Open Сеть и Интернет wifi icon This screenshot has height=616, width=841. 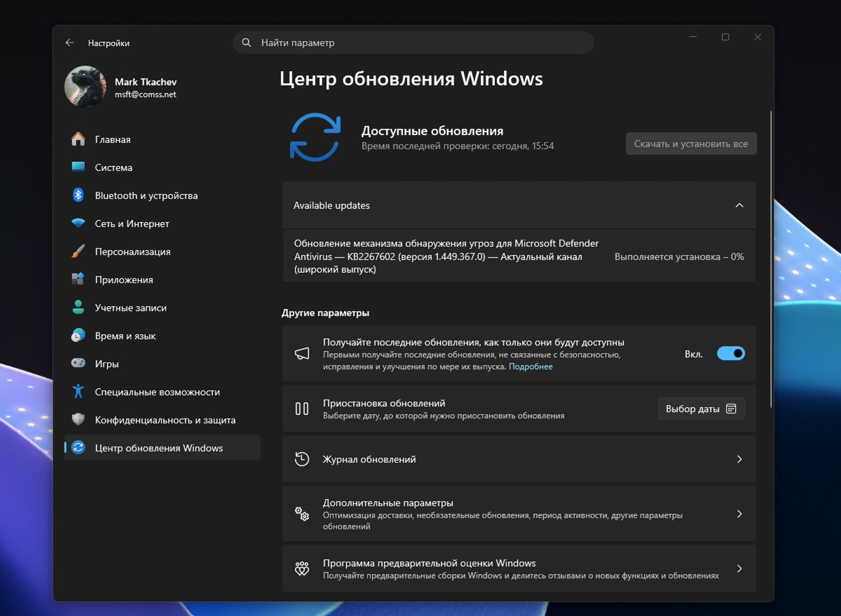pyautogui.click(x=78, y=223)
